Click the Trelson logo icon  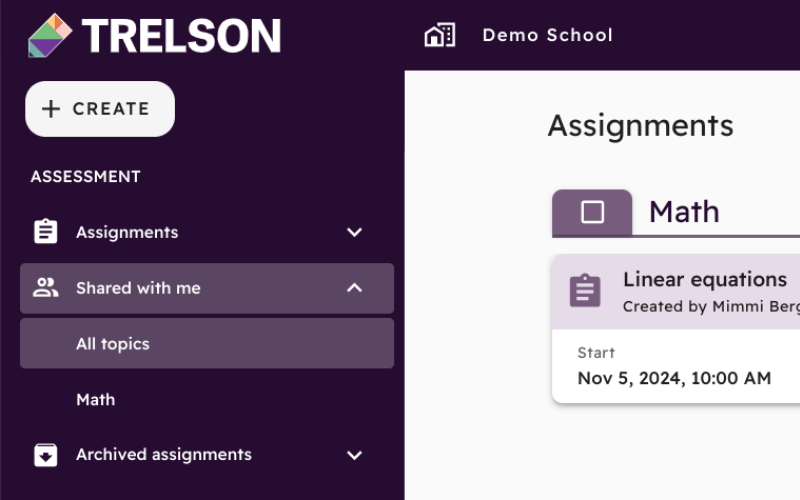tap(50, 35)
